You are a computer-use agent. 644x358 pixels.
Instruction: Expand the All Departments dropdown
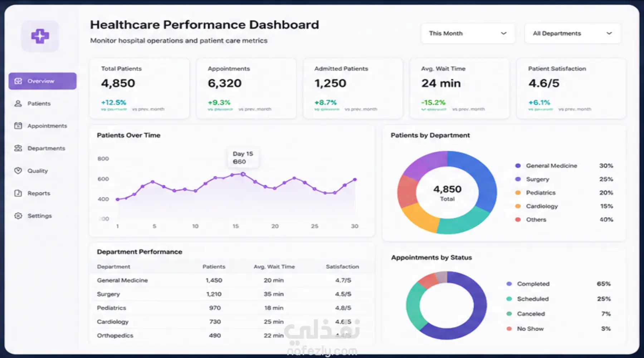[x=572, y=33]
